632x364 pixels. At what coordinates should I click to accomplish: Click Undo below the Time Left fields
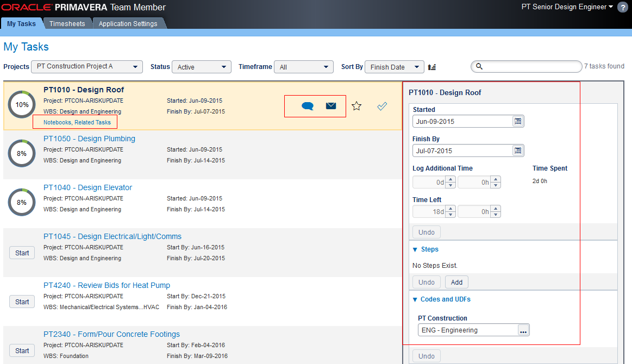click(x=427, y=232)
